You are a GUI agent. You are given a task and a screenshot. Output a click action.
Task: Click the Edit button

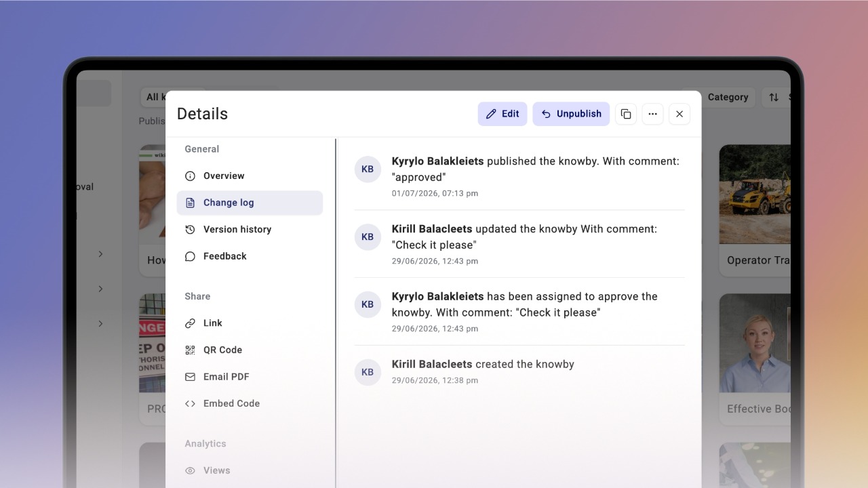pyautogui.click(x=502, y=114)
